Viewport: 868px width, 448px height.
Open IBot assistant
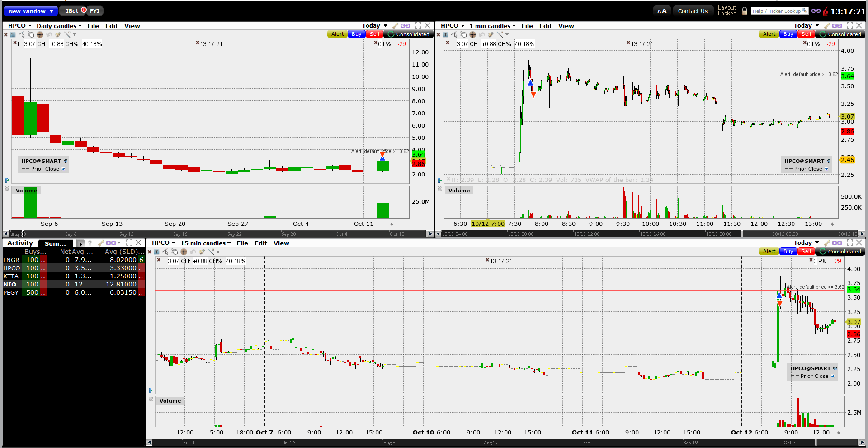[x=72, y=11]
